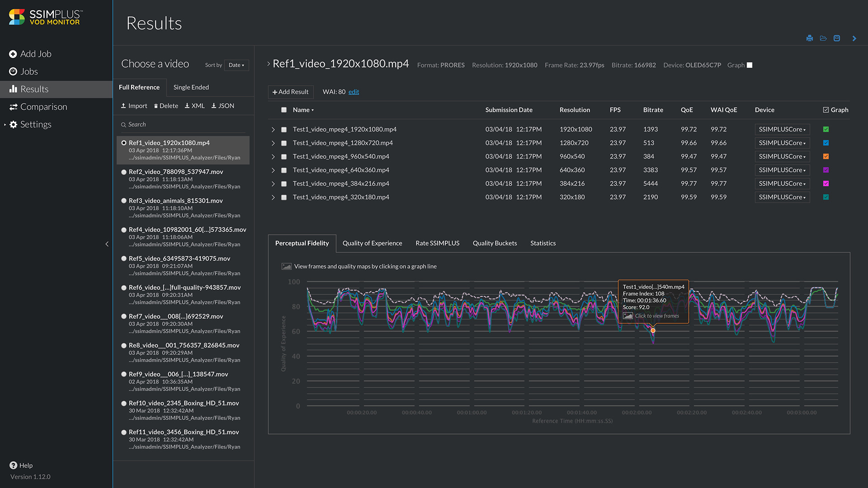868x488 pixels.
Task: Select Ref3_video_animals_815301.mov radio button
Action: click(x=124, y=201)
